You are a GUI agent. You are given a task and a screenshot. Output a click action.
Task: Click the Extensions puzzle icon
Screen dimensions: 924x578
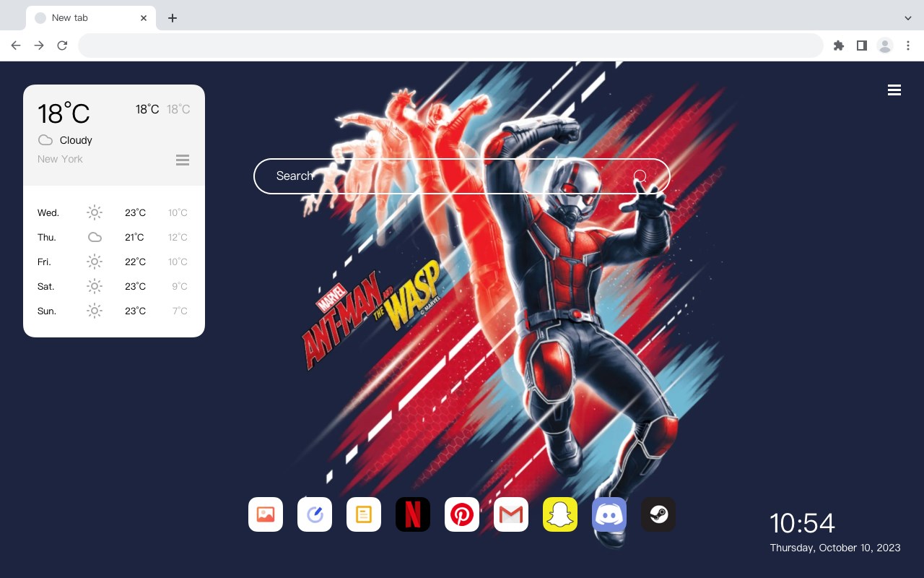tap(838, 46)
